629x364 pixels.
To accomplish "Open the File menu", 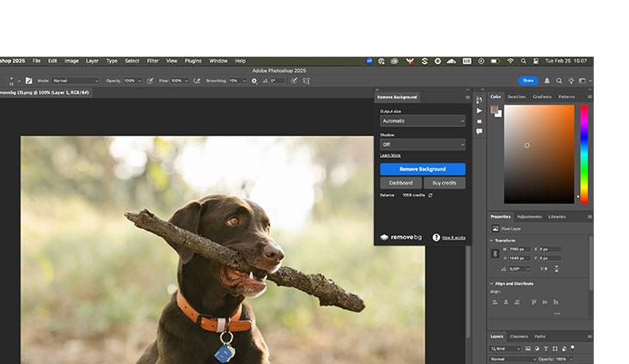I will [x=36, y=61].
